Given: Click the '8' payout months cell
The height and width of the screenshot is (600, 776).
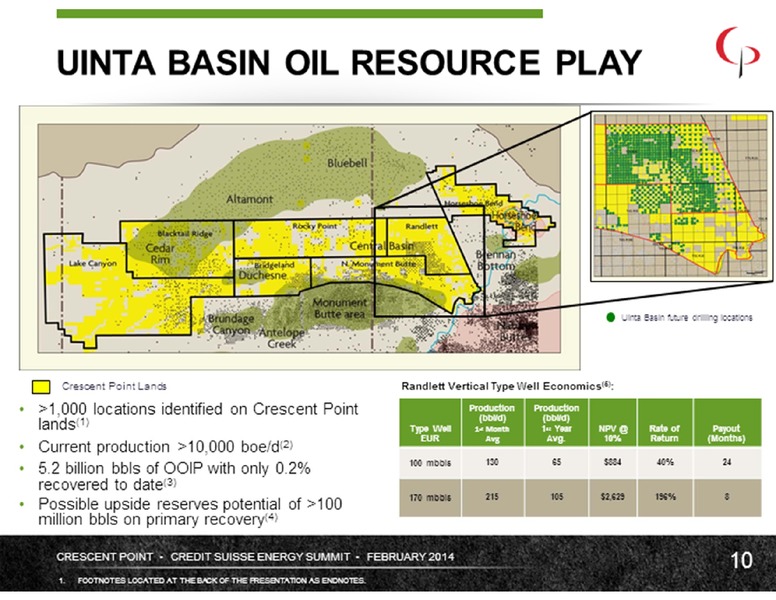Looking at the screenshot, I should (727, 496).
